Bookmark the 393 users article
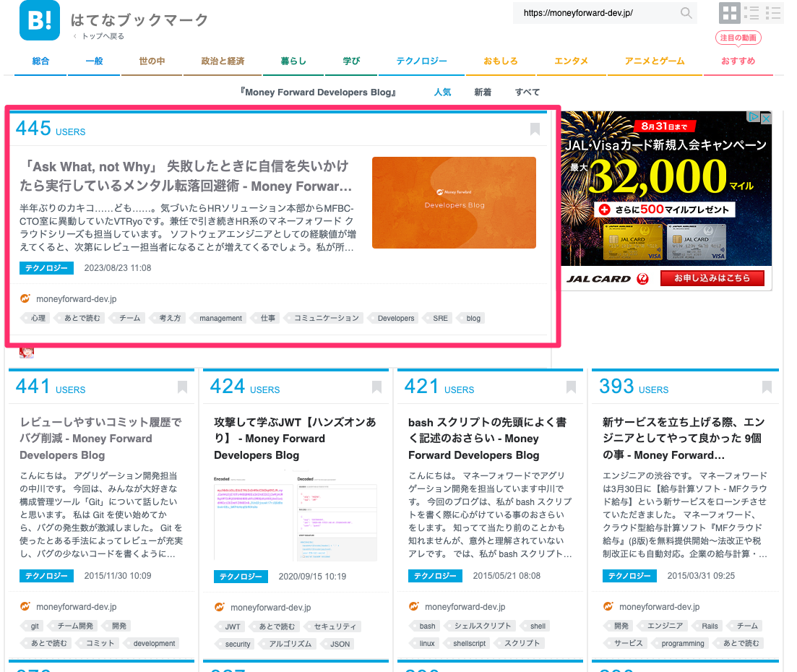 coord(767,387)
